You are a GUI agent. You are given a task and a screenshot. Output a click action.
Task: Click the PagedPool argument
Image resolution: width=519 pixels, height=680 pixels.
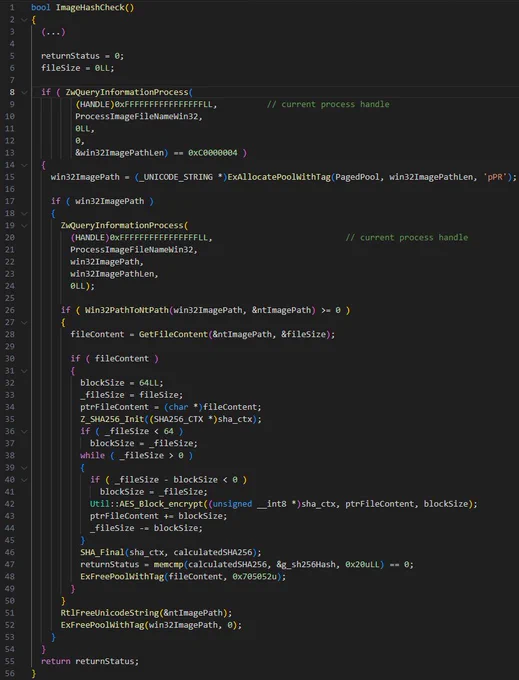[358, 177]
